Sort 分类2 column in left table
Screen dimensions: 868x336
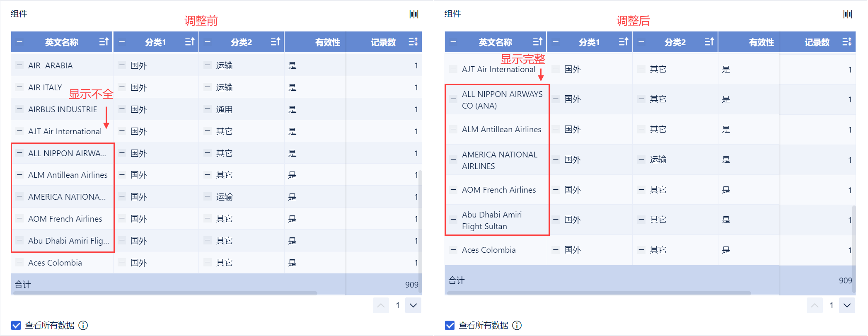276,42
